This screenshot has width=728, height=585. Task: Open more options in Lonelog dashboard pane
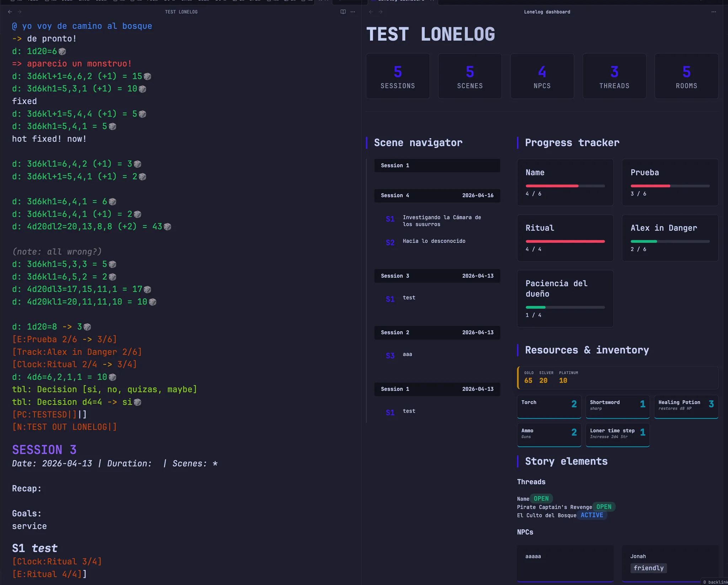[713, 12]
